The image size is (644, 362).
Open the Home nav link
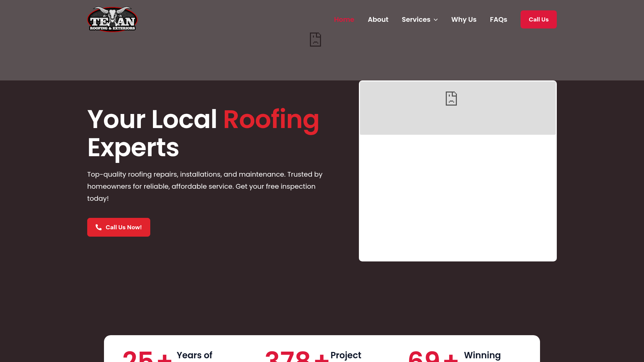pos(344,19)
